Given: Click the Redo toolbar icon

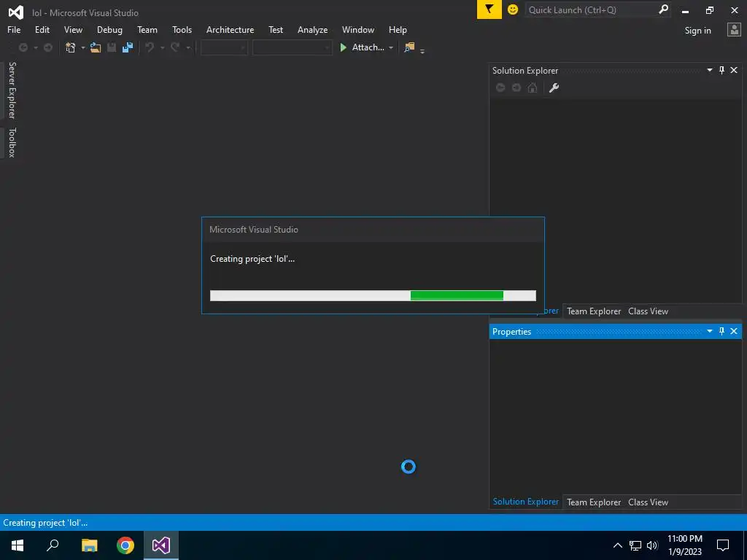Looking at the screenshot, I should point(175,47).
